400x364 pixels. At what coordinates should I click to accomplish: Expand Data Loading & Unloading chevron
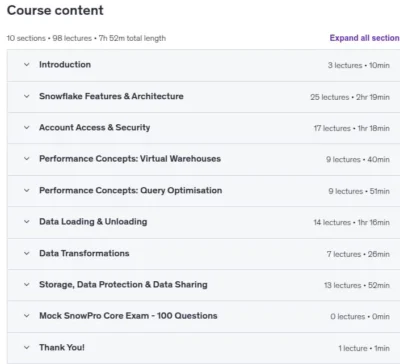(27, 222)
